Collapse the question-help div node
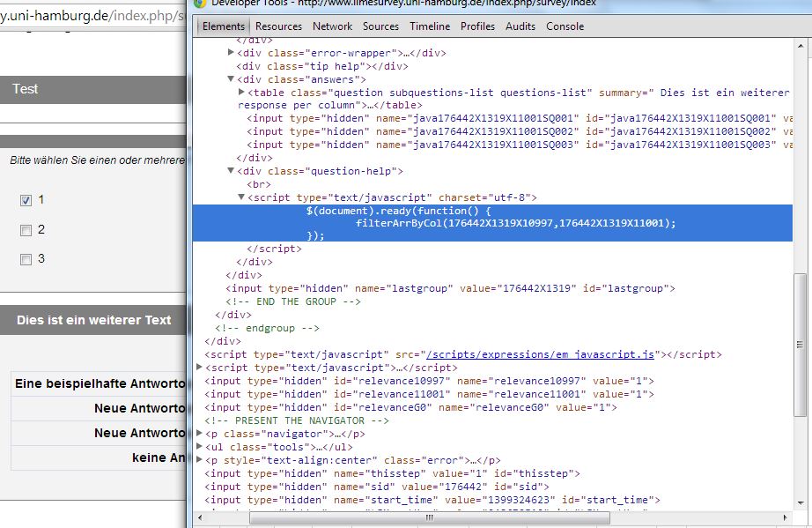 coord(231,171)
